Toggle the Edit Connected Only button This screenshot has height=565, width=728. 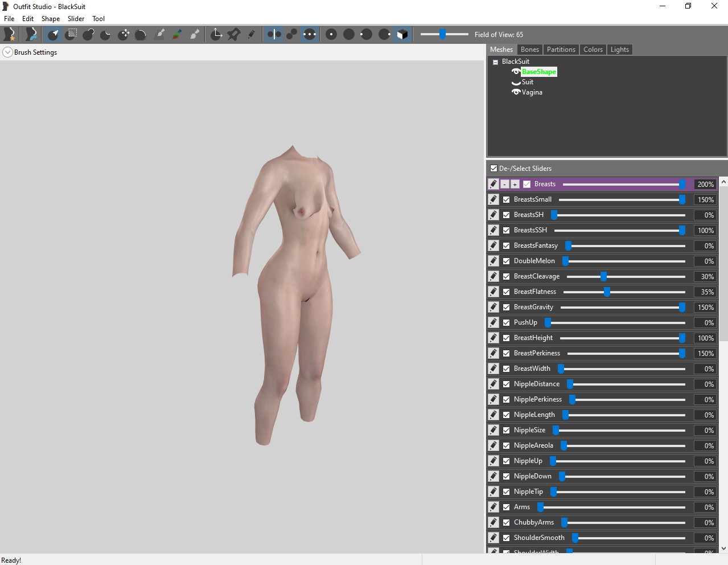[x=291, y=34]
